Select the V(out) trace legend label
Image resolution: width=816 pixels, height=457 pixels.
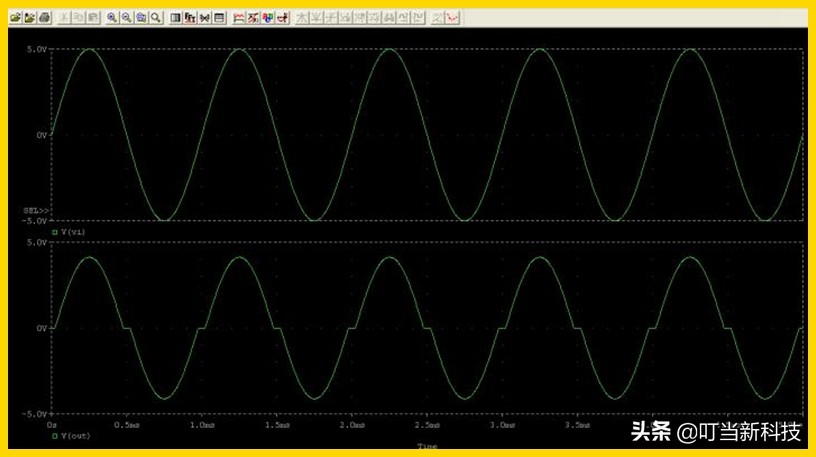(x=75, y=436)
